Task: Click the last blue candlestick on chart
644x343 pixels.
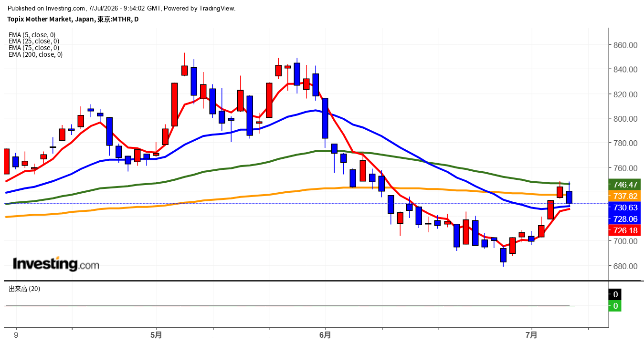Action: [x=569, y=197]
